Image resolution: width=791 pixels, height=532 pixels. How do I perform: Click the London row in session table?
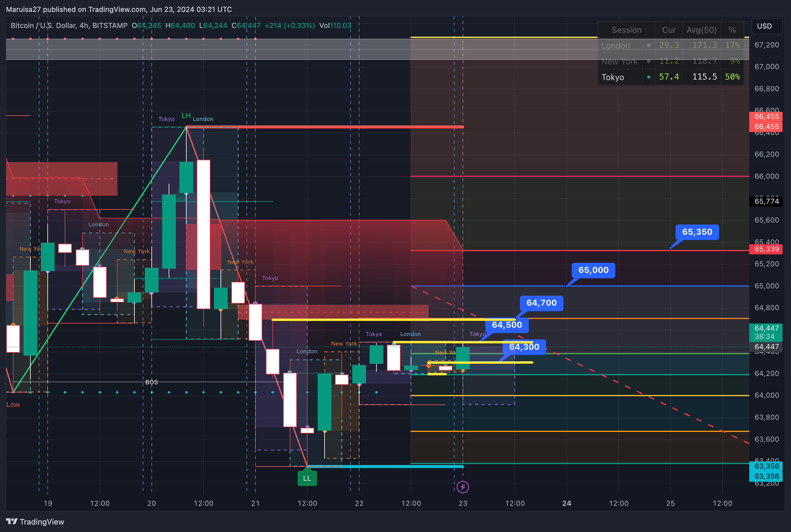671,45
